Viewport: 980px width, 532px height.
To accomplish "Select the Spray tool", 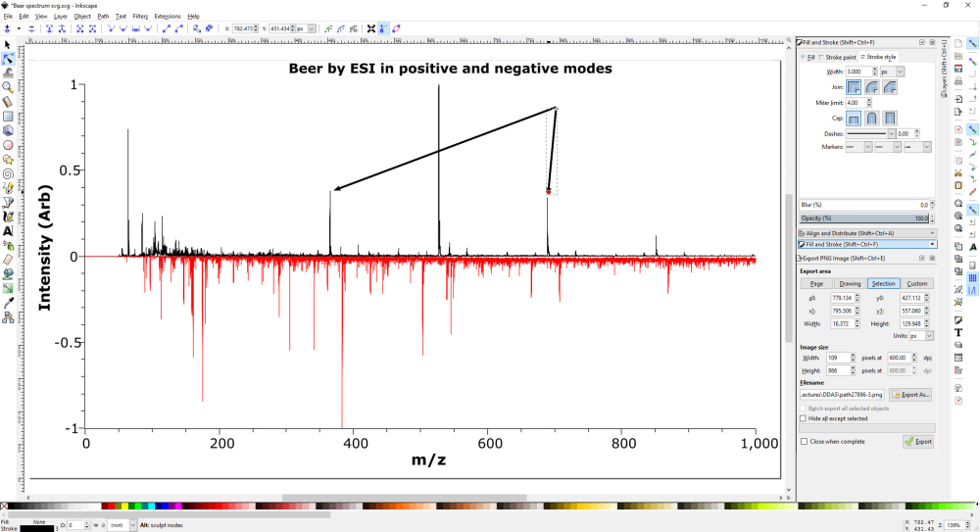I will click(x=8, y=246).
